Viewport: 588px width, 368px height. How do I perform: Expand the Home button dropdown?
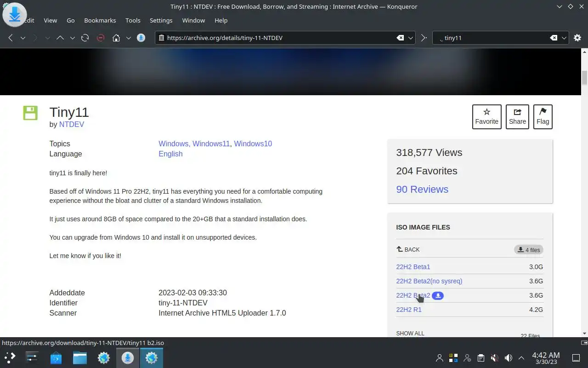(x=129, y=38)
